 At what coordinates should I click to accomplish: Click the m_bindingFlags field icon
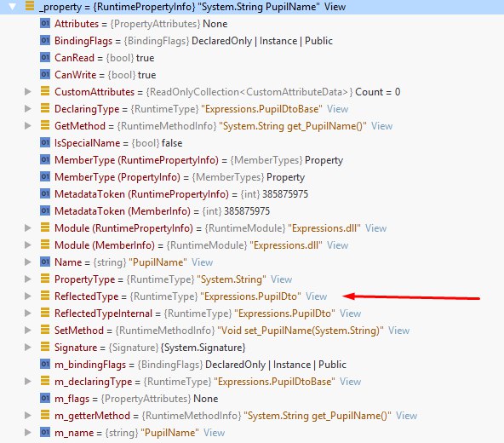click(x=45, y=364)
